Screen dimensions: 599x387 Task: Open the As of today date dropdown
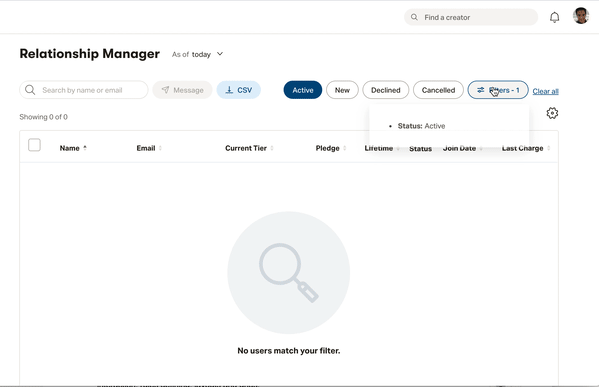coord(198,54)
